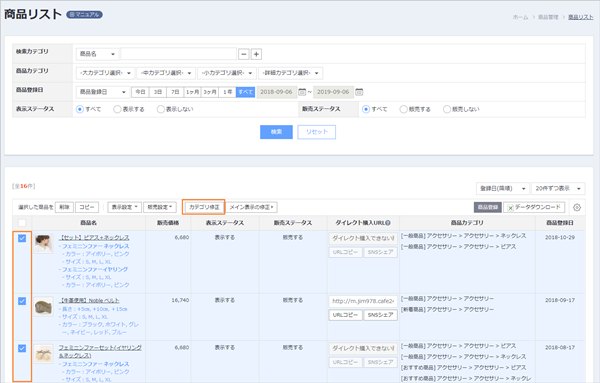Screen dimensions: 600x383
Task: Click the blue 検索 search button
Action: [276, 132]
